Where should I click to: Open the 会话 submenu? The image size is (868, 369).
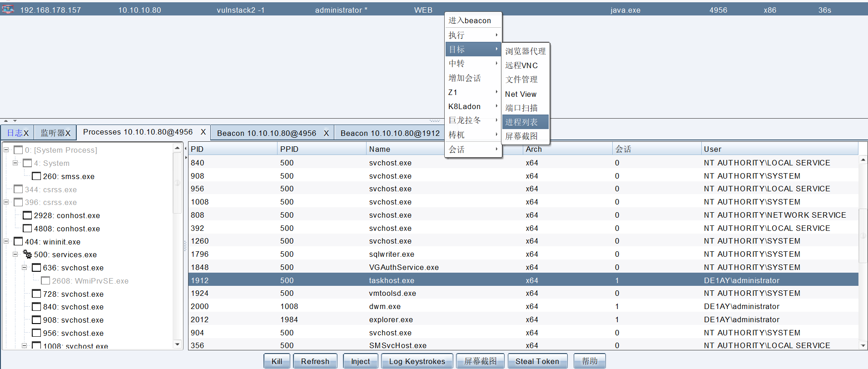coord(473,150)
